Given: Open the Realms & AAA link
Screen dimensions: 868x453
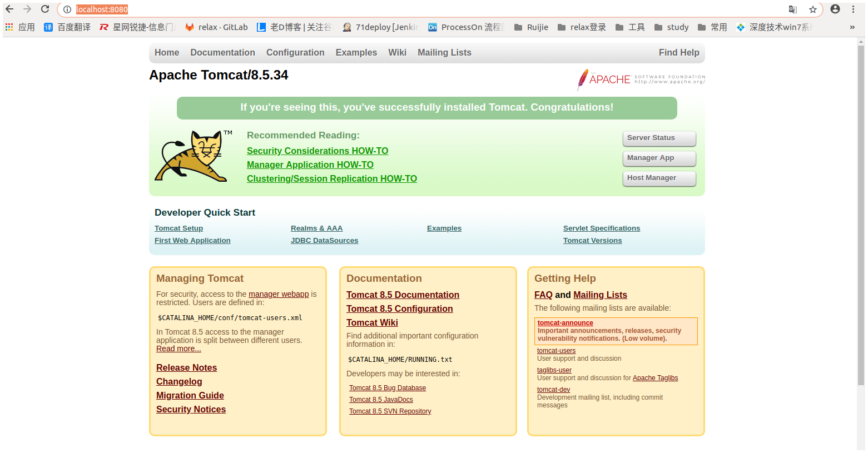Looking at the screenshot, I should [x=316, y=228].
